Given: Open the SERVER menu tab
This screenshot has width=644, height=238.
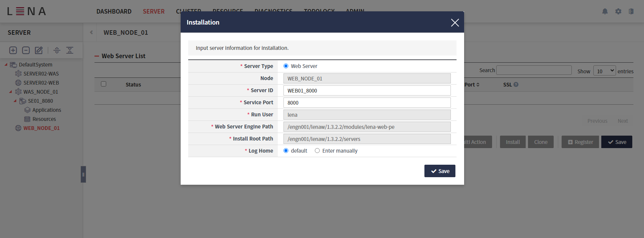Looking at the screenshot, I should click(153, 11).
